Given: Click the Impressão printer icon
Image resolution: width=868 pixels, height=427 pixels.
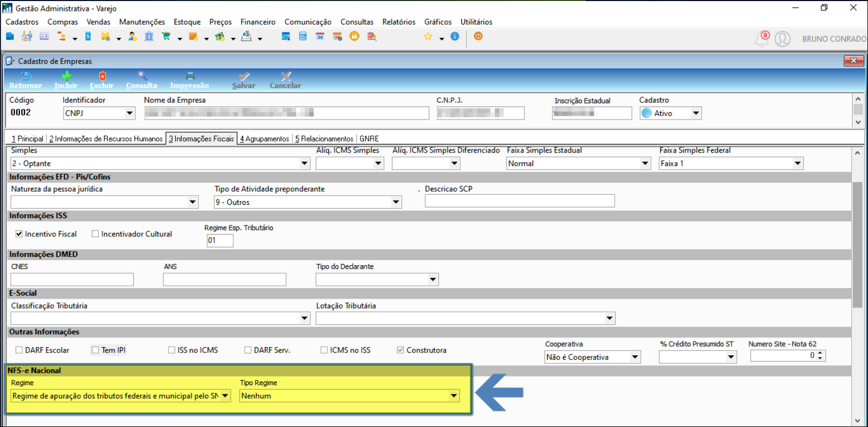Looking at the screenshot, I should (x=189, y=77).
